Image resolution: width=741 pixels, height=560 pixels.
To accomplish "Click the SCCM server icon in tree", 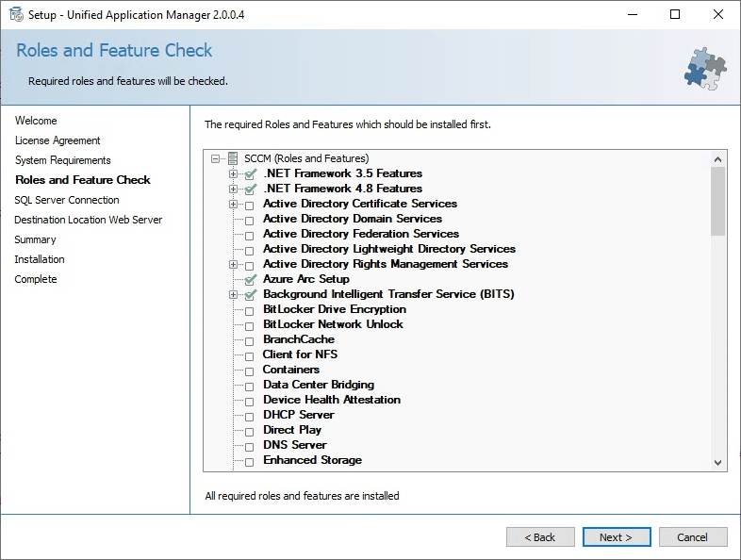I will click(233, 158).
